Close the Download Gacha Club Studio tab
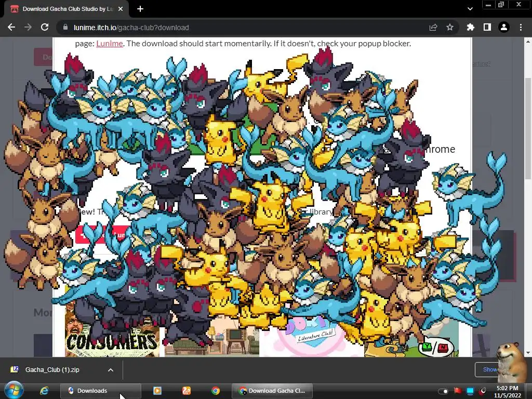Screen dimensions: 532x399 [121, 9]
